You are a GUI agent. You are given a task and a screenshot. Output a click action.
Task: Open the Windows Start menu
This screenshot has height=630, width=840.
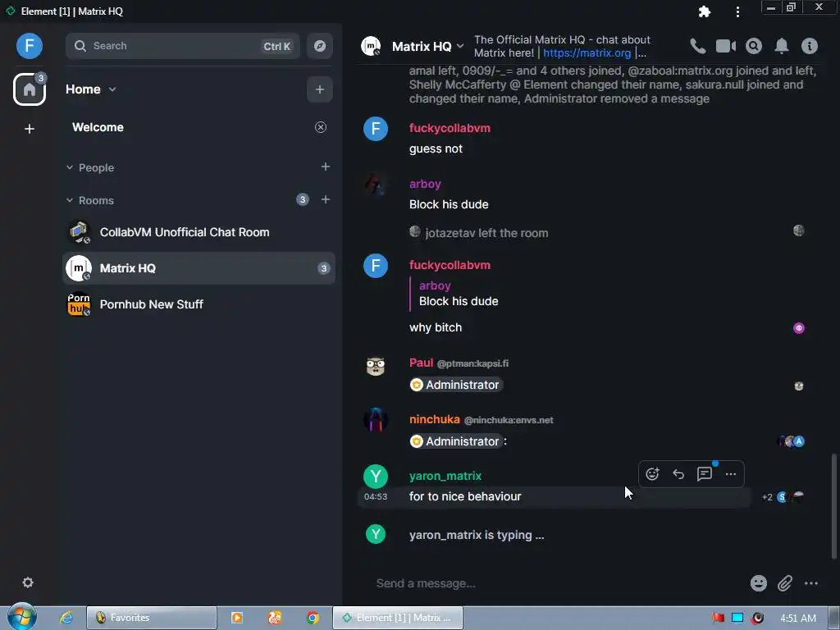pos(21,617)
